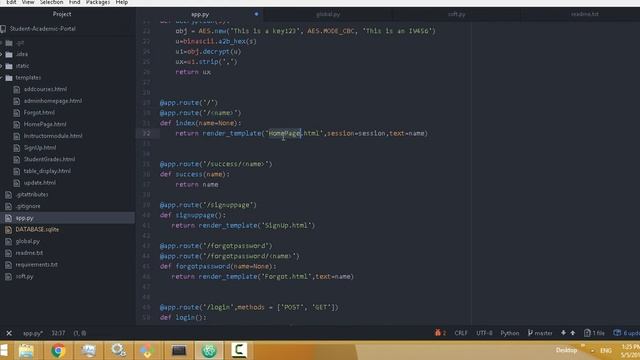640x360 pixels.
Task: Switch to the soft.py tab
Action: (x=457, y=14)
